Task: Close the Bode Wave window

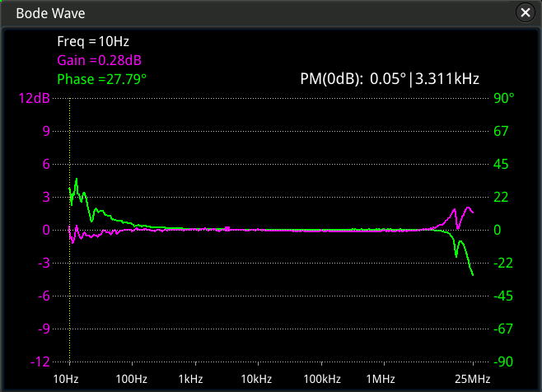Action: click(525, 13)
